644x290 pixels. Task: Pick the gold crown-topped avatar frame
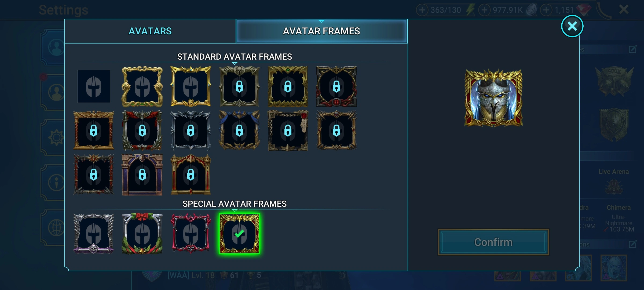(191, 86)
